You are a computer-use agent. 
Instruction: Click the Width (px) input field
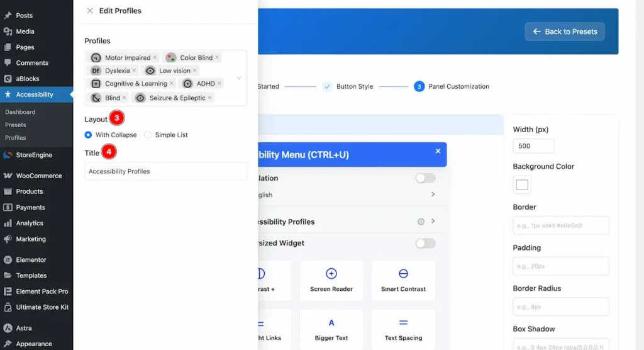pos(533,146)
